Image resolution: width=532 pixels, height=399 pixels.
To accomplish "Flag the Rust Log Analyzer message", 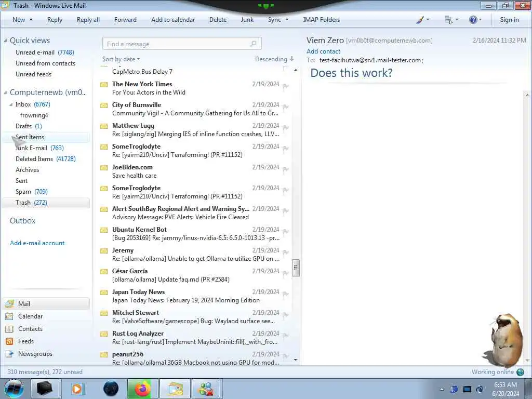I will pos(285,336).
